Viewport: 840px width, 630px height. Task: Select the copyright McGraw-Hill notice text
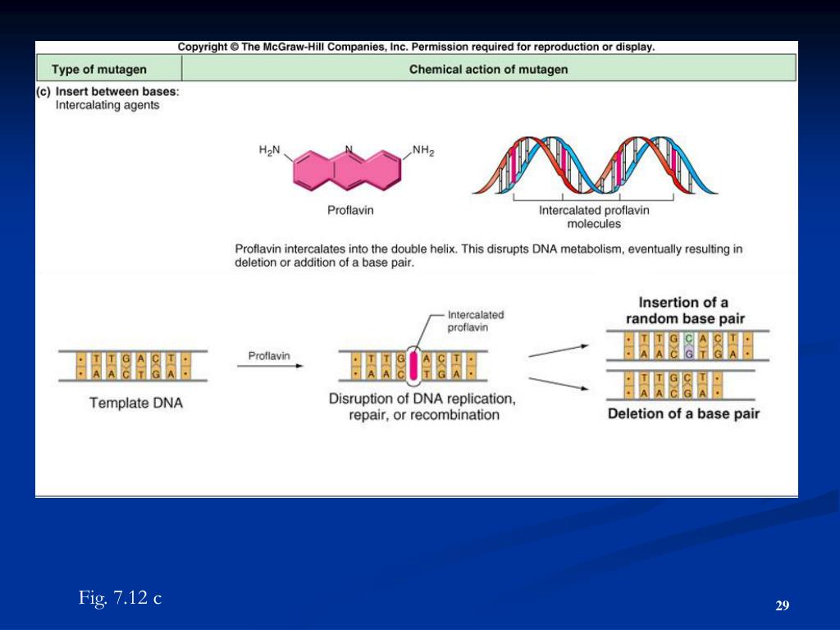(x=416, y=47)
